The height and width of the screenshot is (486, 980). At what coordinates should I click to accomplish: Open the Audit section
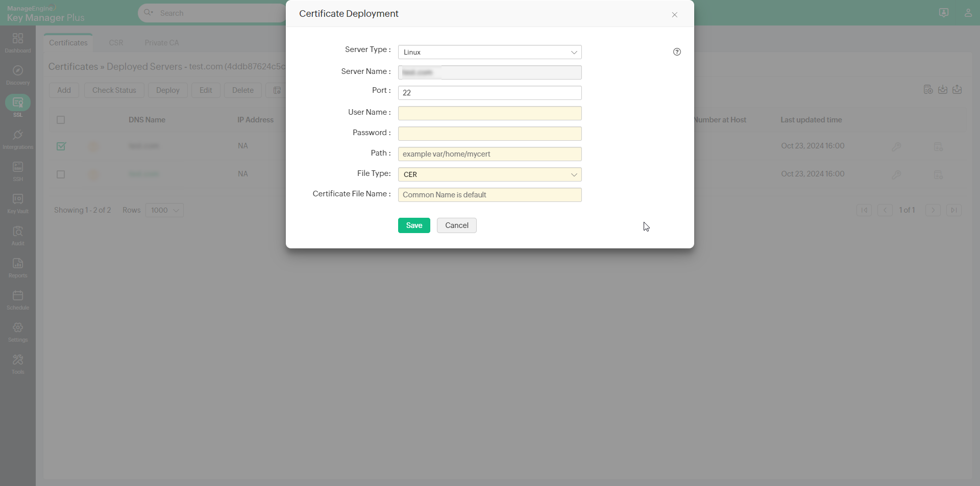[x=18, y=236]
